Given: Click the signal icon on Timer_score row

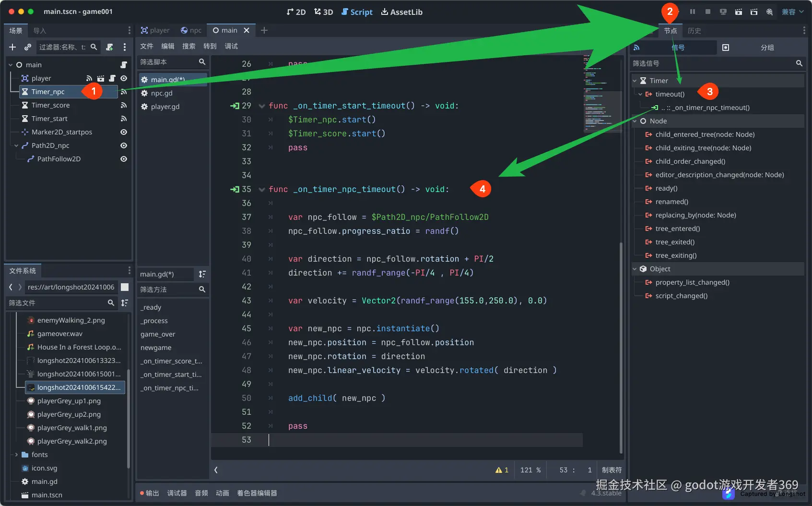Looking at the screenshot, I should 124,105.
